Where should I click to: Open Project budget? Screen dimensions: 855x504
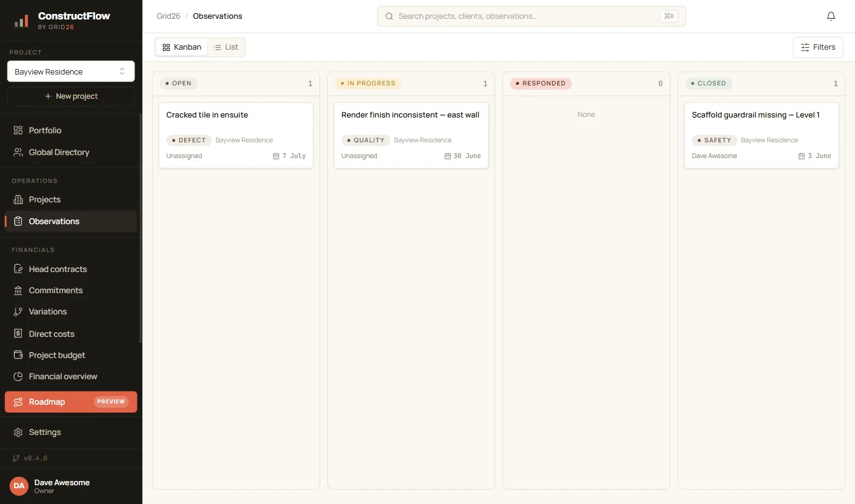click(x=71, y=355)
